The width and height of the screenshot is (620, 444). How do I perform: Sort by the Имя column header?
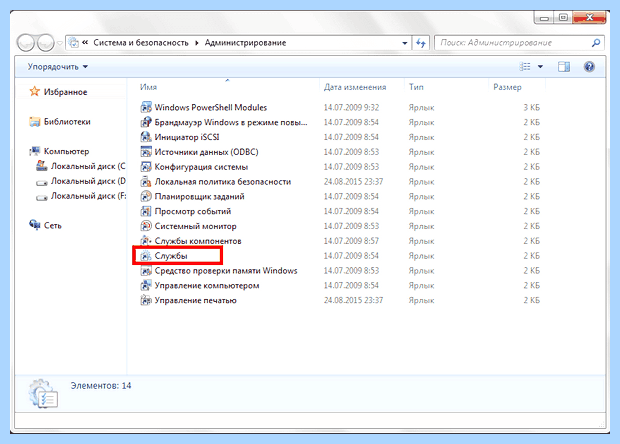[148, 87]
